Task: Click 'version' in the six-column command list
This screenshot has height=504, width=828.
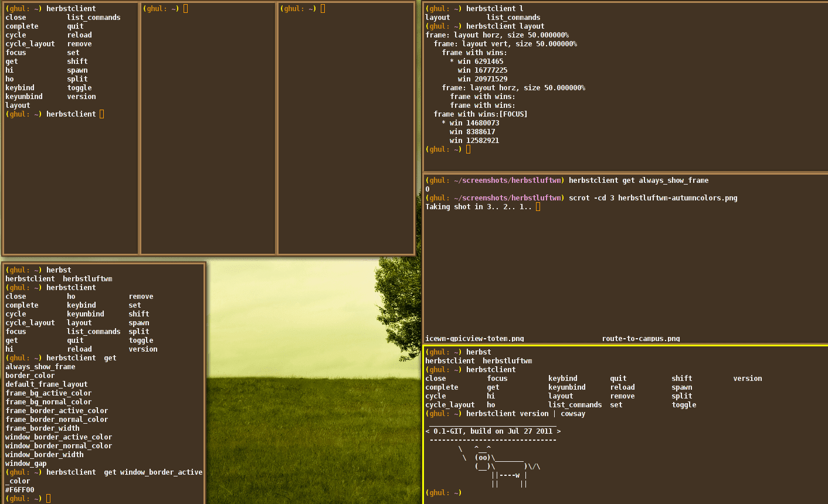Action: click(748, 379)
